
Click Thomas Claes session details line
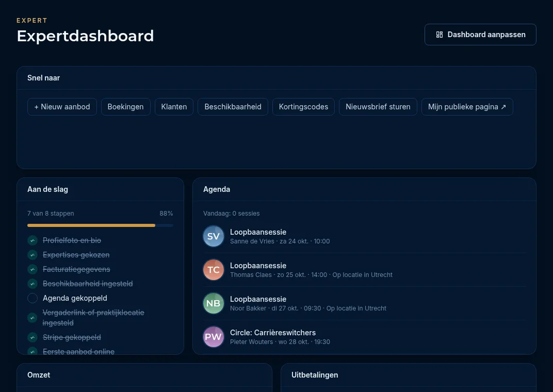coord(311,274)
